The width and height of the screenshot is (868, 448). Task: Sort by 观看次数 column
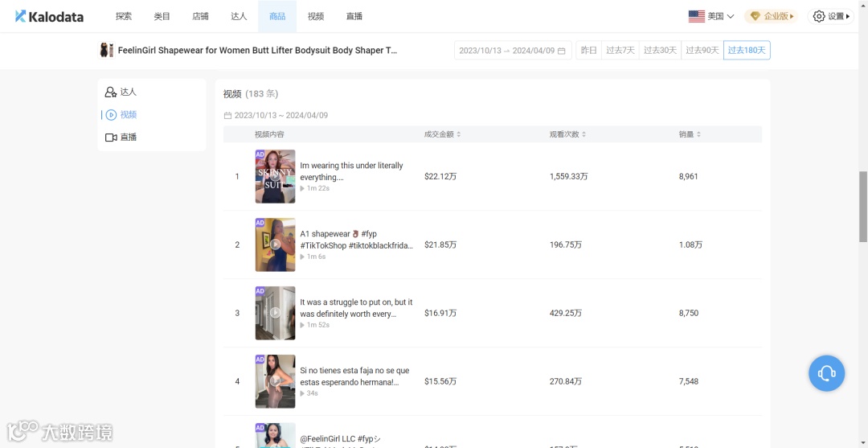click(567, 134)
